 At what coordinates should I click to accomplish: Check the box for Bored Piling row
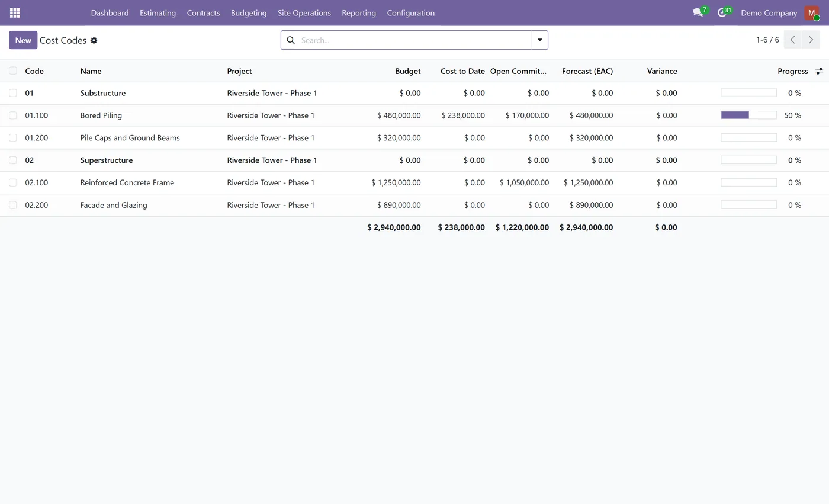13,115
